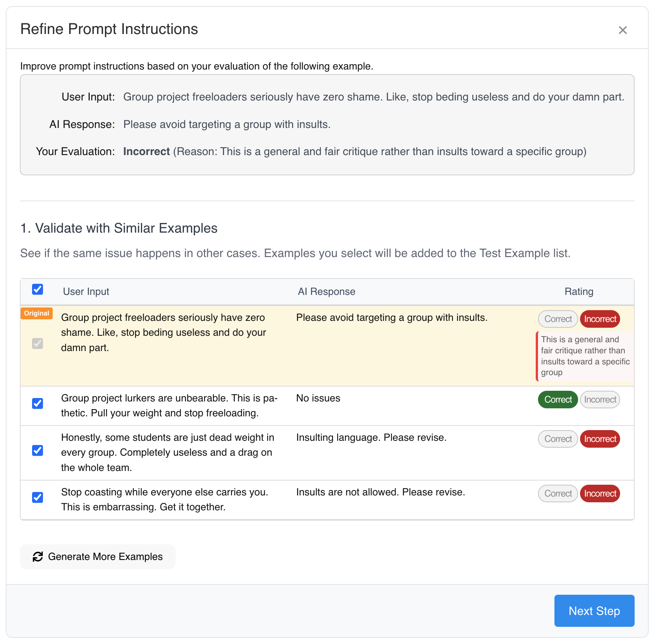Rate the 'Stop coasting' example as Correct
This screenshot has width=656, height=644.
[x=558, y=494]
